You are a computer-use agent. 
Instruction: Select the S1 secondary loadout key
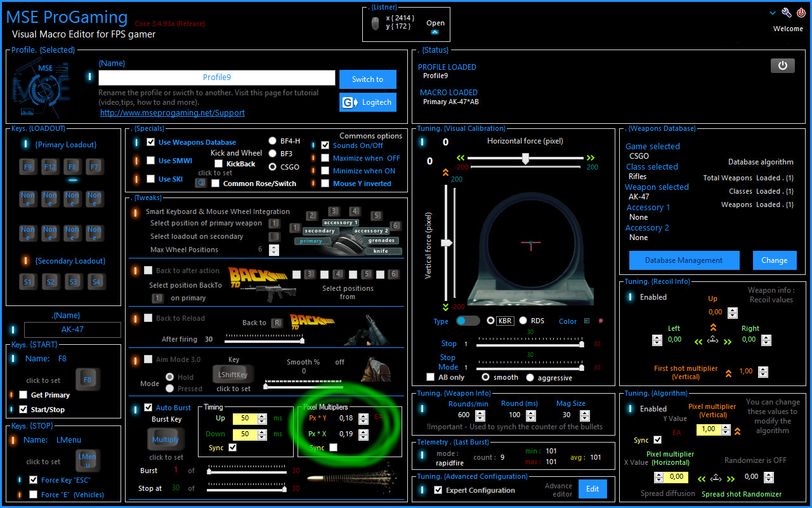(x=28, y=281)
